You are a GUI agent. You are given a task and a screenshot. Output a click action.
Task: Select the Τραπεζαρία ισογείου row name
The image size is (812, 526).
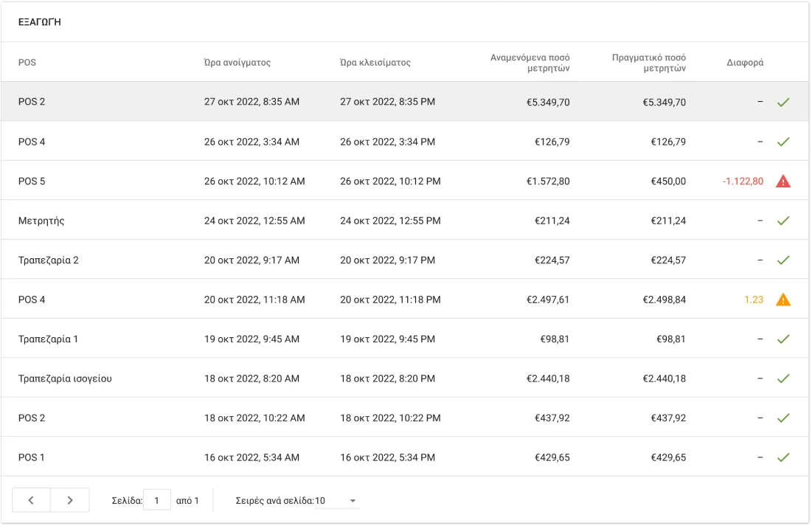point(65,378)
